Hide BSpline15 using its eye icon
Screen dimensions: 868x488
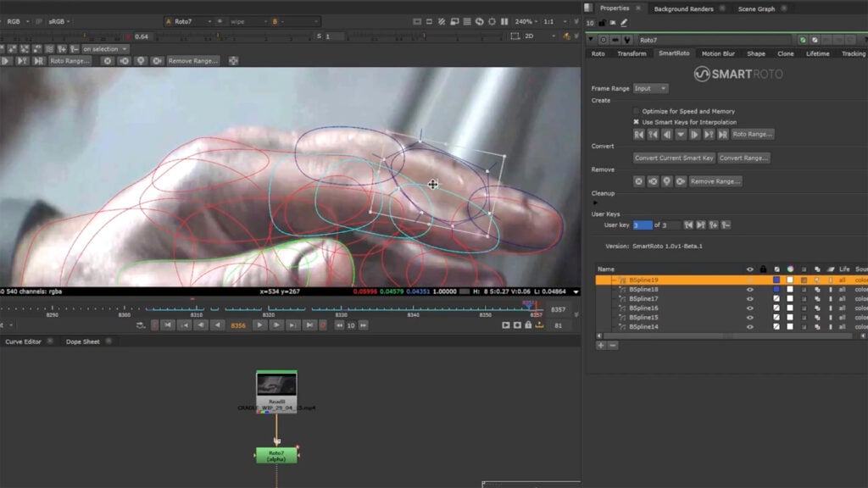point(750,318)
